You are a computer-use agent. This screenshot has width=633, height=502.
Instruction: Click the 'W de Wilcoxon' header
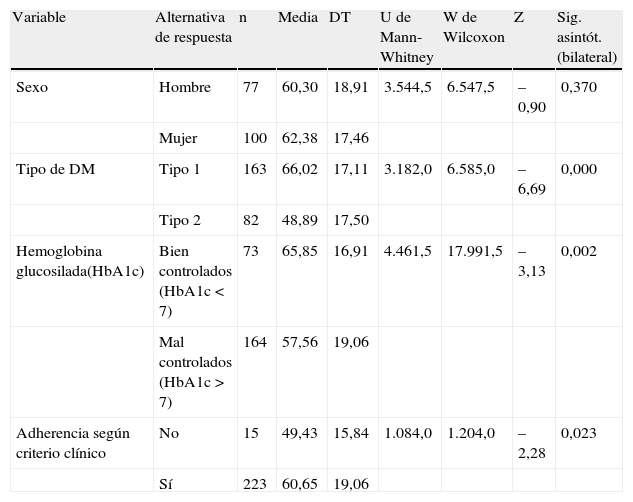(x=473, y=27)
